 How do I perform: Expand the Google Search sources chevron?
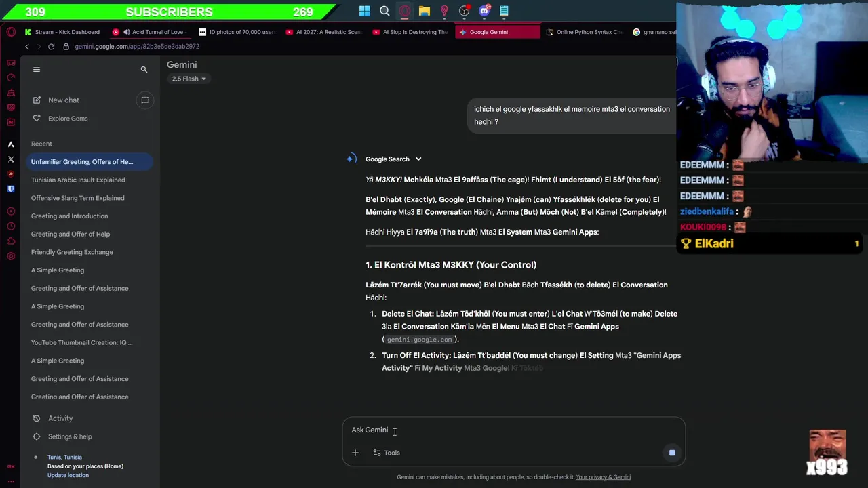pyautogui.click(x=418, y=159)
